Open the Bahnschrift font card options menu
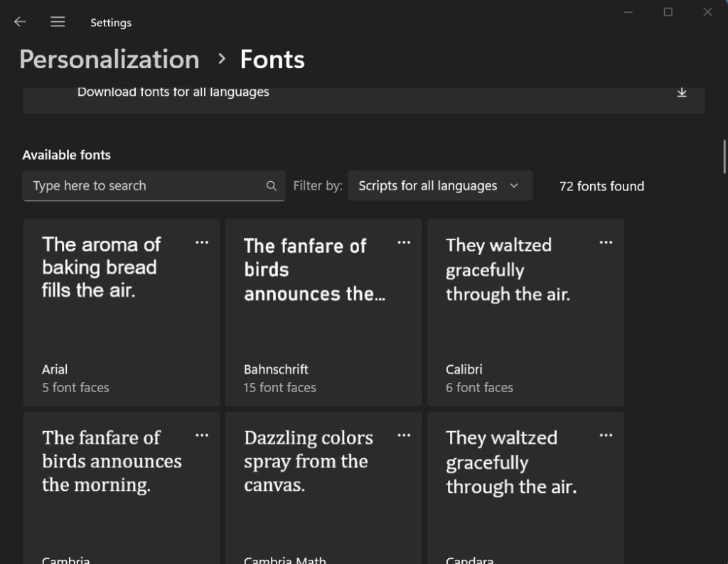The height and width of the screenshot is (564, 728). (404, 242)
